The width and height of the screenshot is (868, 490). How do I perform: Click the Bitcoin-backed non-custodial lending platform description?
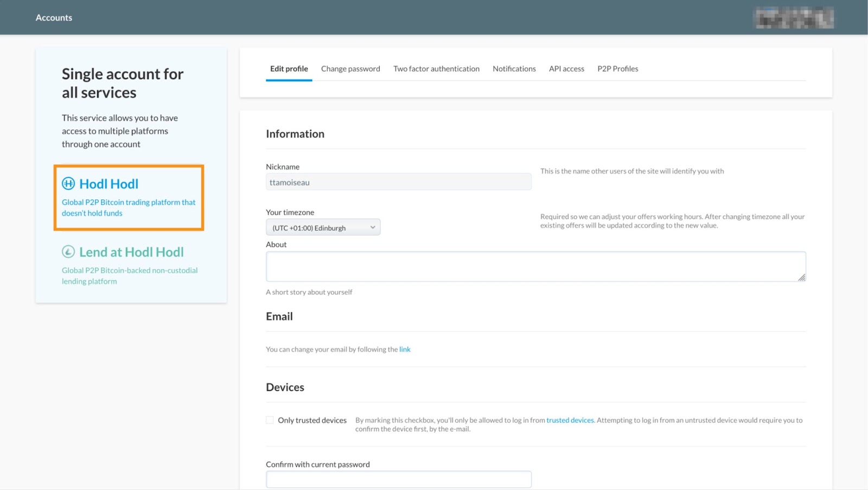[x=130, y=276]
